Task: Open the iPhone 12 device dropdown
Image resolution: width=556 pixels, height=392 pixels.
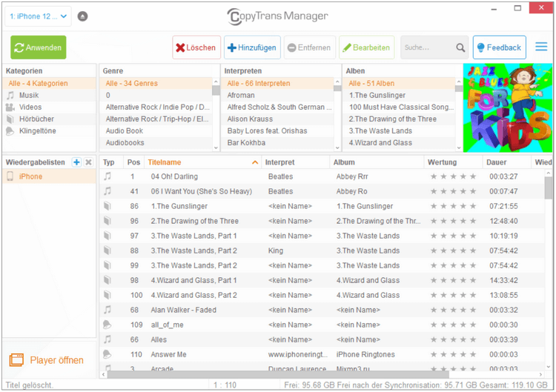Action: coord(39,16)
